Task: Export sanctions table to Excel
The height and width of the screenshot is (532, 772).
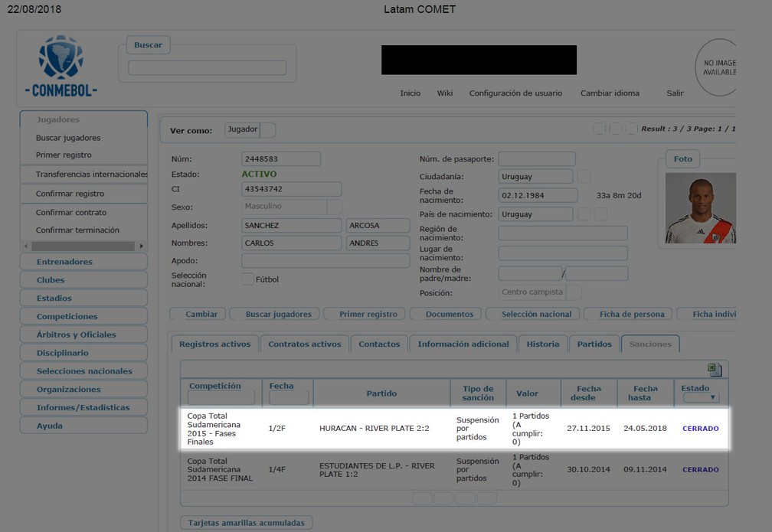Action: click(x=715, y=369)
